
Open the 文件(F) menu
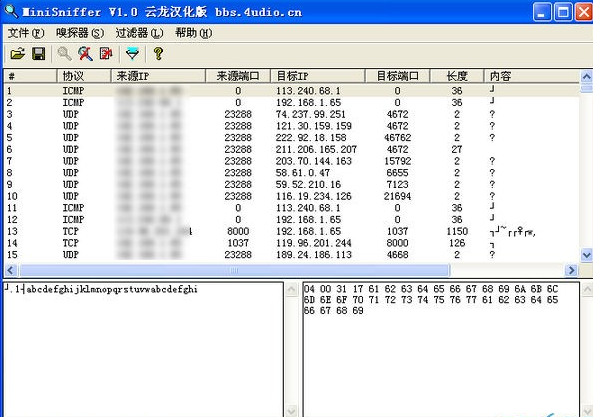[26, 33]
